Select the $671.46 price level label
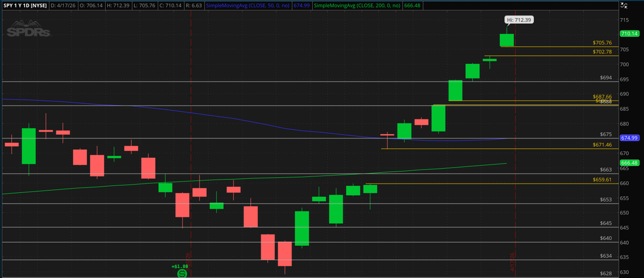 [x=602, y=145]
